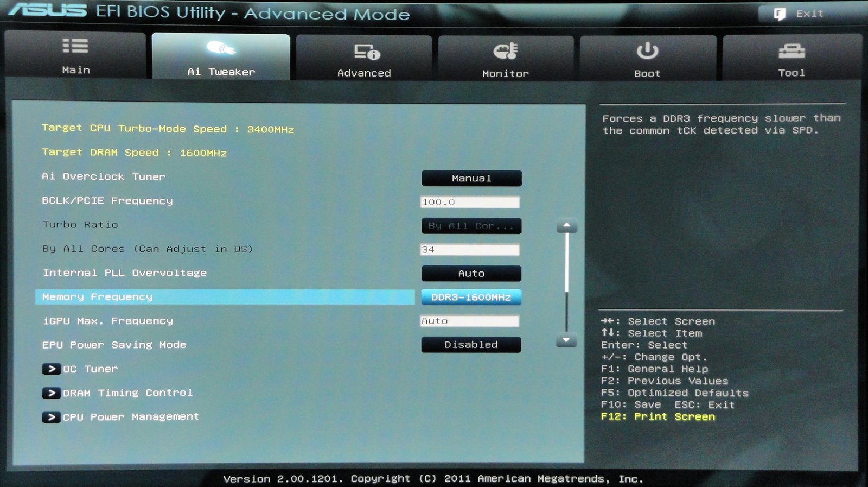Click the Advanced tab info icon
Viewport: 868px width, 487px height.
click(367, 52)
